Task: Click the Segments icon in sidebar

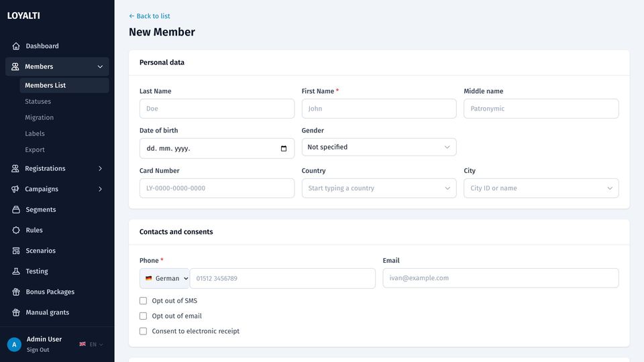Action: (16, 209)
